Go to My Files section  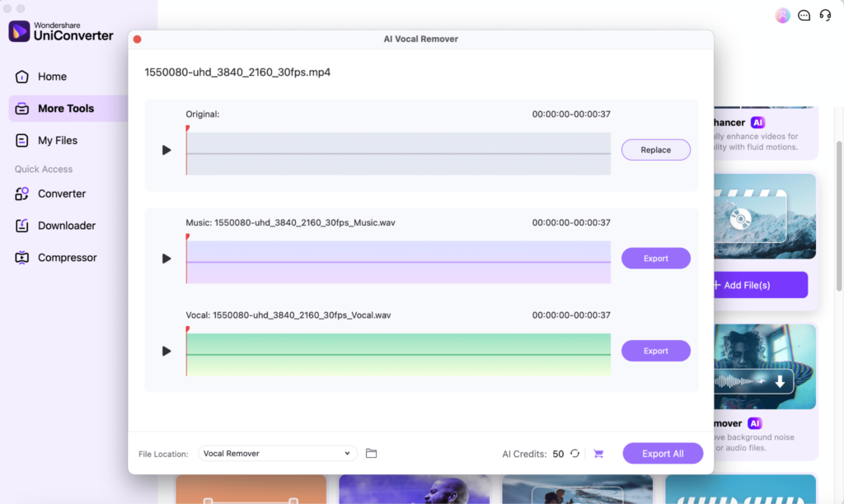coord(59,140)
